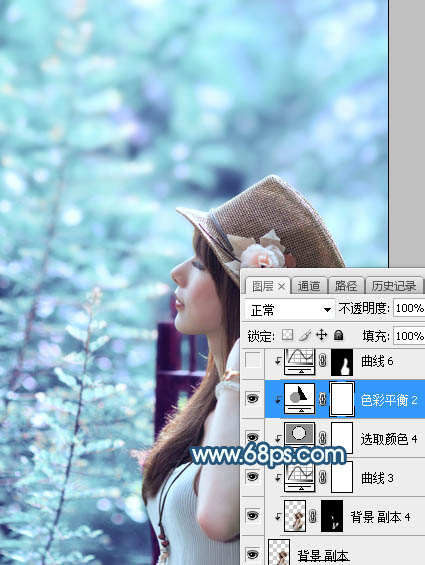This screenshot has width=425, height=565.
Task: Click the 填充 value field
Action: click(x=409, y=336)
